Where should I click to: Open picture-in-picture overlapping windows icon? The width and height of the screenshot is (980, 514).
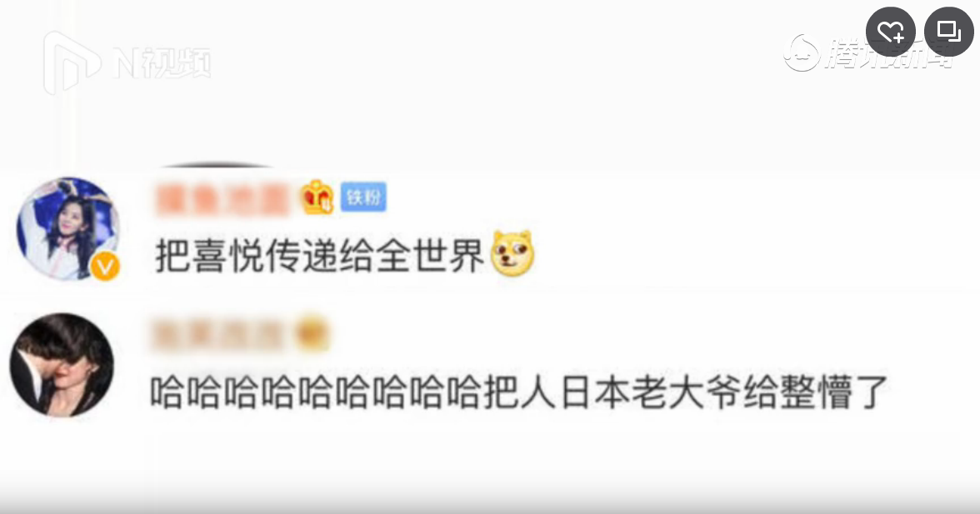pos(948,32)
